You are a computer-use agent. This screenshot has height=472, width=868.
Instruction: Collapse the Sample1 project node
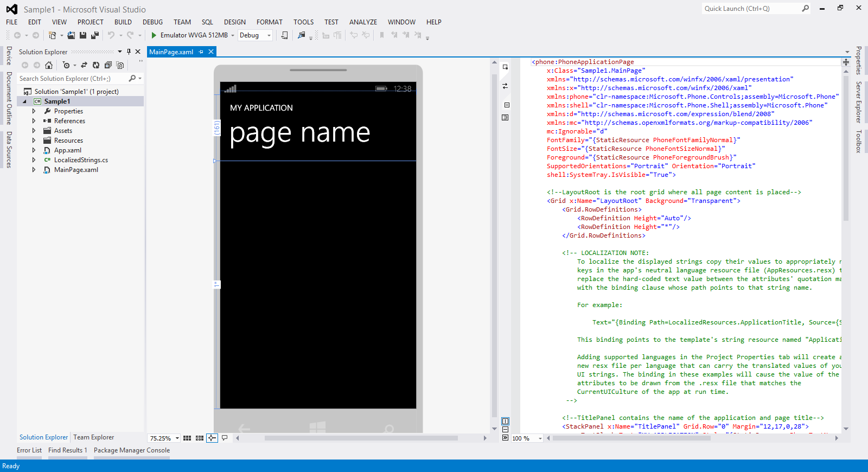tap(24, 101)
